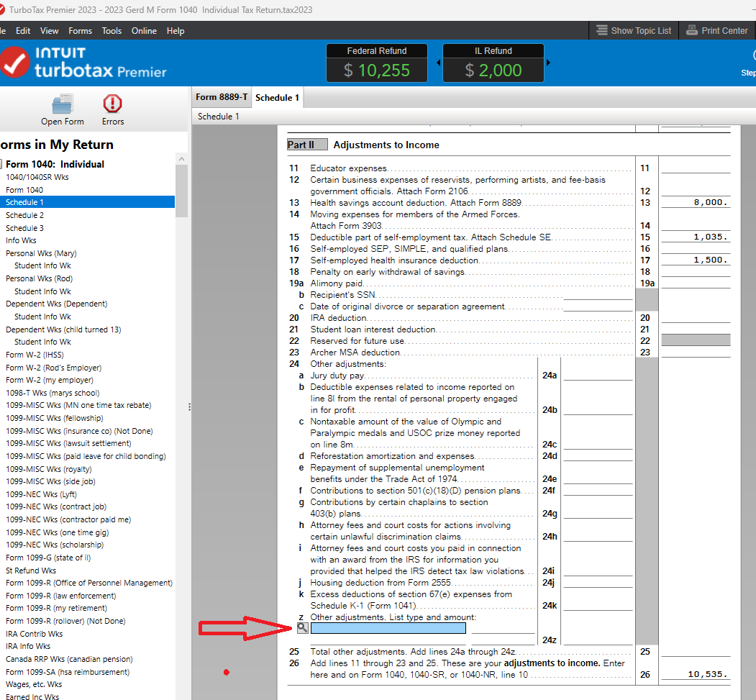
Task: Open 1099-NEC Wks (Lyft)
Action: [x=41, y=494]
